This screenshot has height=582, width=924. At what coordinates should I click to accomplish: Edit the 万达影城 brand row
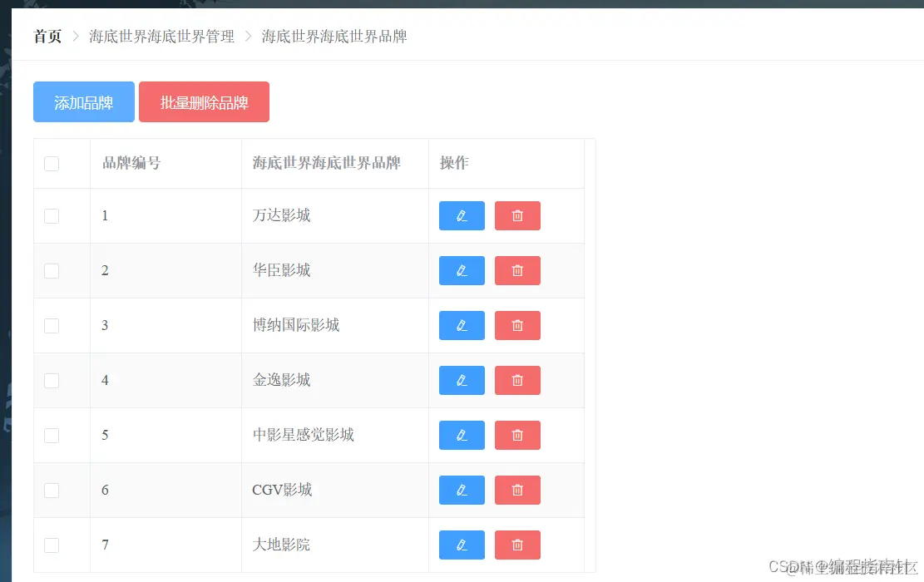[462, 215]
